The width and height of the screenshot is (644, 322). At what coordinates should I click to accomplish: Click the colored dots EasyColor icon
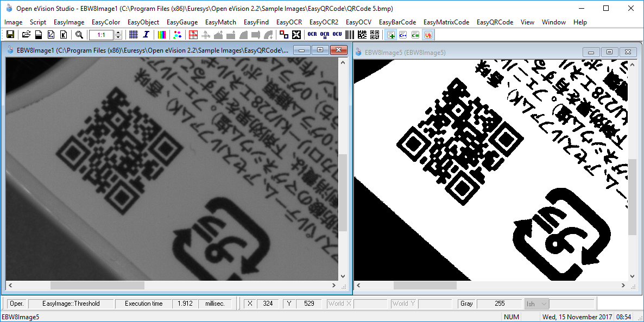click(x=177, y=35)
